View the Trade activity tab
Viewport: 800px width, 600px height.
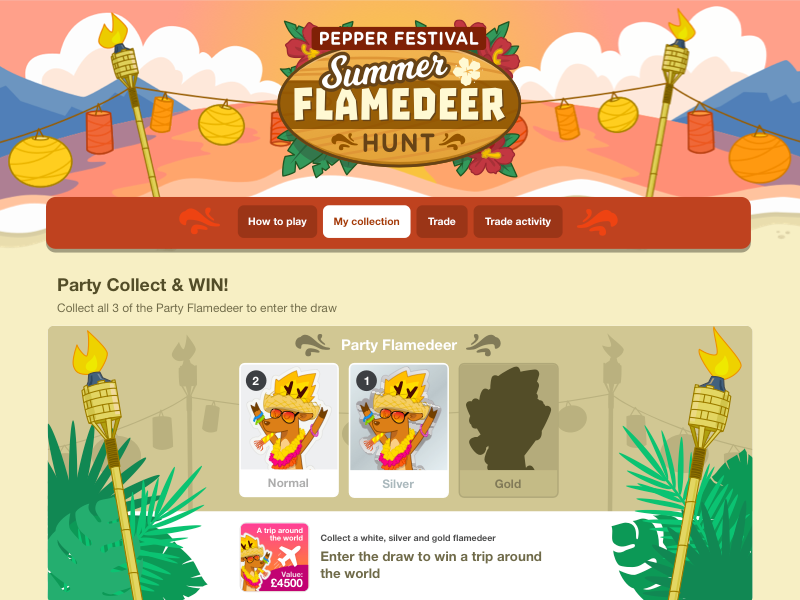518,221
